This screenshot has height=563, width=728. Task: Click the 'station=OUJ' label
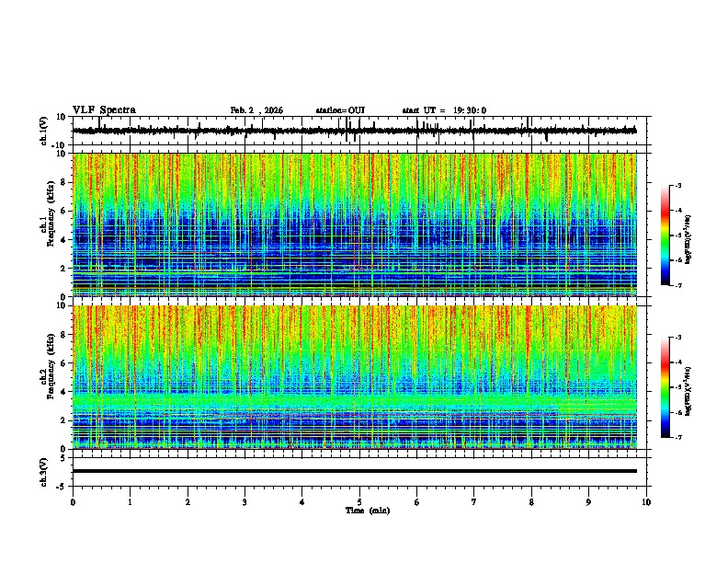click(x=340, y=110)
